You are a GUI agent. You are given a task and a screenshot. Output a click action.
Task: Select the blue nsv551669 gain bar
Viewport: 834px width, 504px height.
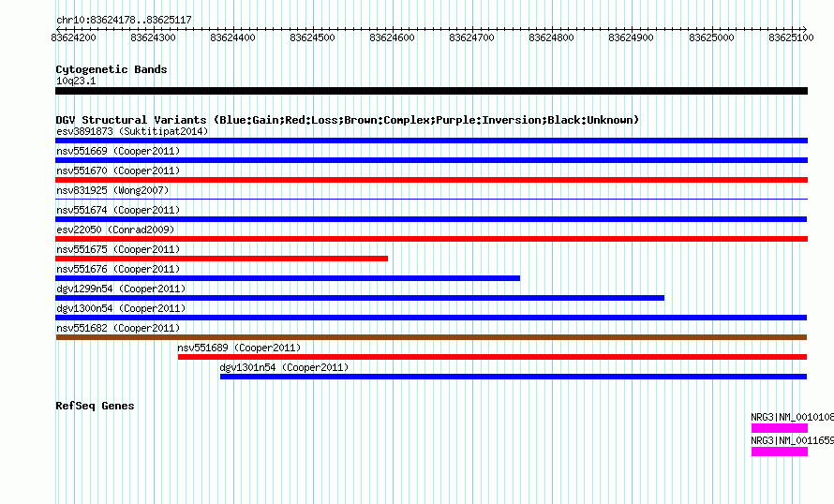[x=431, y=160]
